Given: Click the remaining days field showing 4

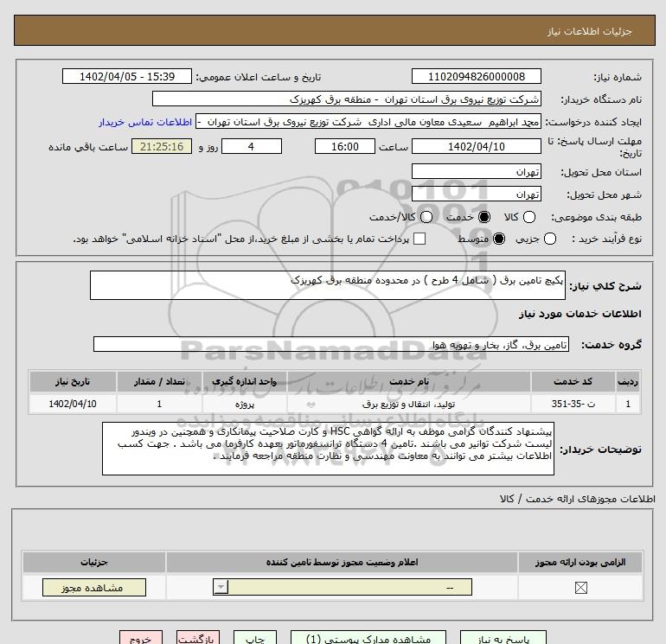Looking at the screenshot, I should pyautogui.click(x=252, y=146).
